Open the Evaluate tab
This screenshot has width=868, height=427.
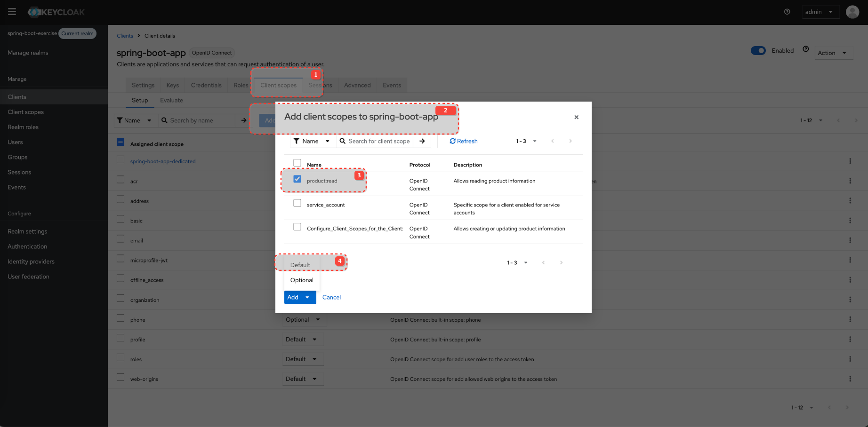pyautogui.click(x=171, y=100)
